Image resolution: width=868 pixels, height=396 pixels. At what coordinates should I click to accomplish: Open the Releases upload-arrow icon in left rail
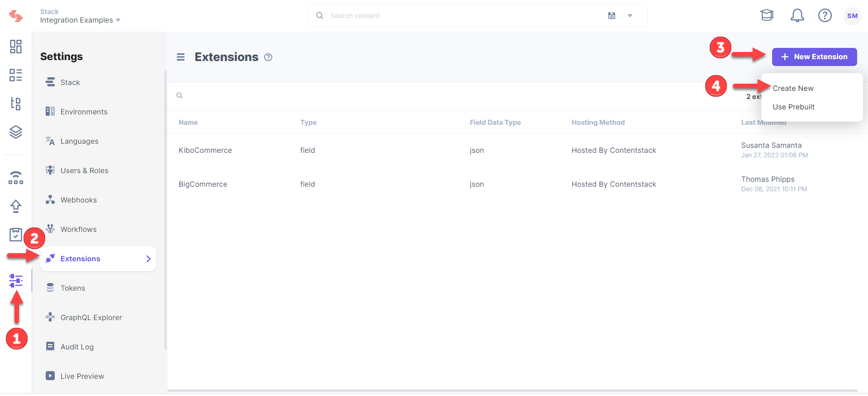[x=16, y=206]
